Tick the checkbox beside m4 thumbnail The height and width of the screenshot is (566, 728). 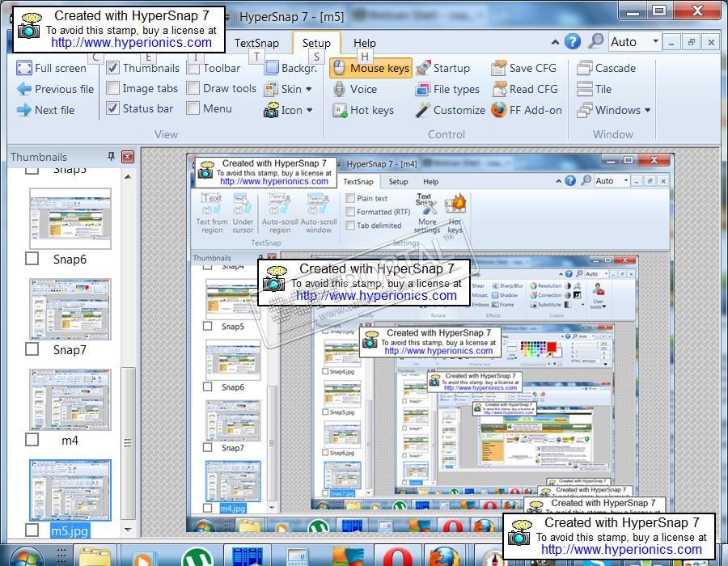(32, 439)
